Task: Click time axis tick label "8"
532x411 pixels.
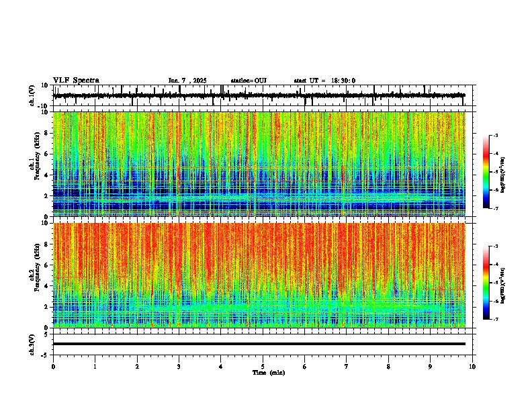Action: point(388,367)
